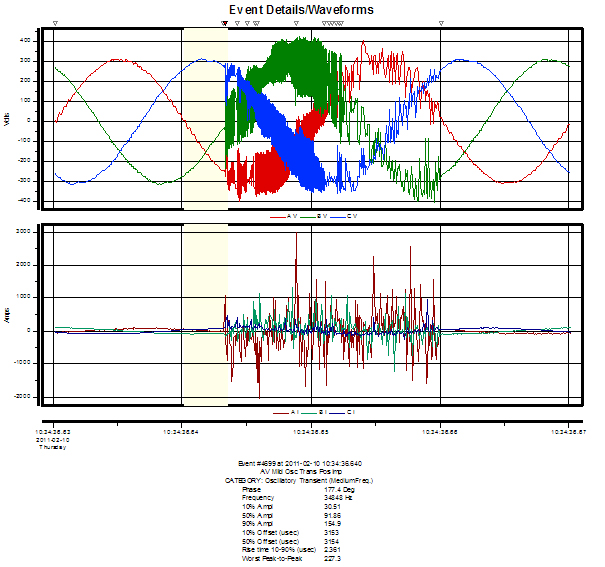Click the leftmost event marker triangle above chart
Image resolution: width=605 pixels, height=567 pixels.
click(x=55, y=22)
